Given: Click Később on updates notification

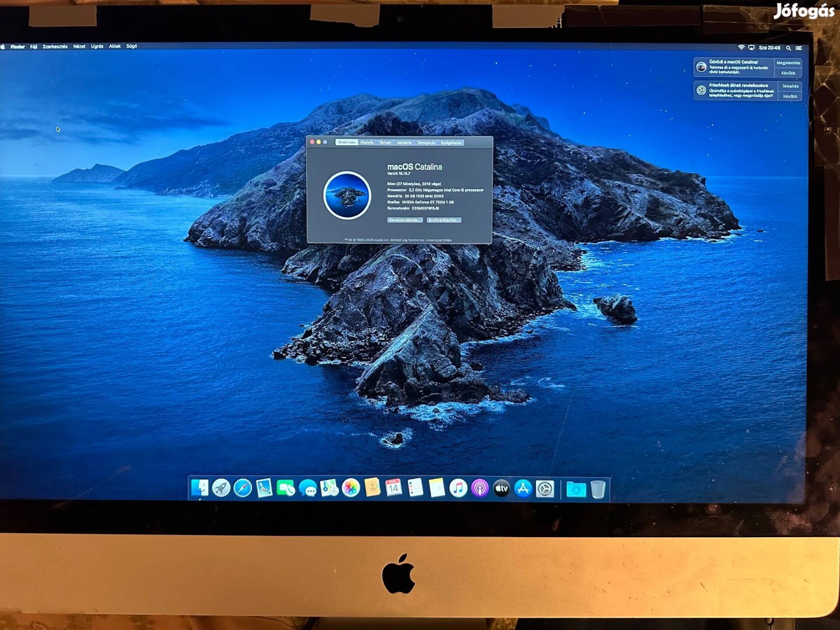Looking at the screenshot, I should click(790, 96).
